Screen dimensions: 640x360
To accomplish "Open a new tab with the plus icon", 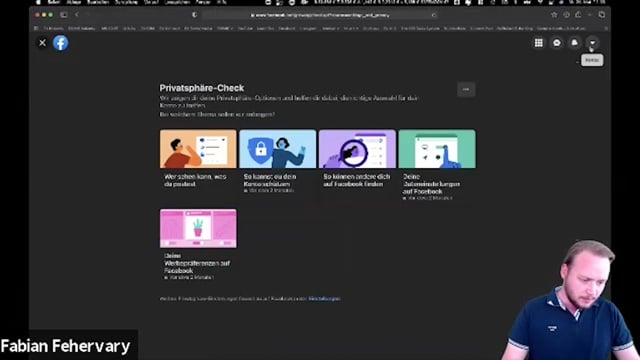I will [x=590, y=15].
